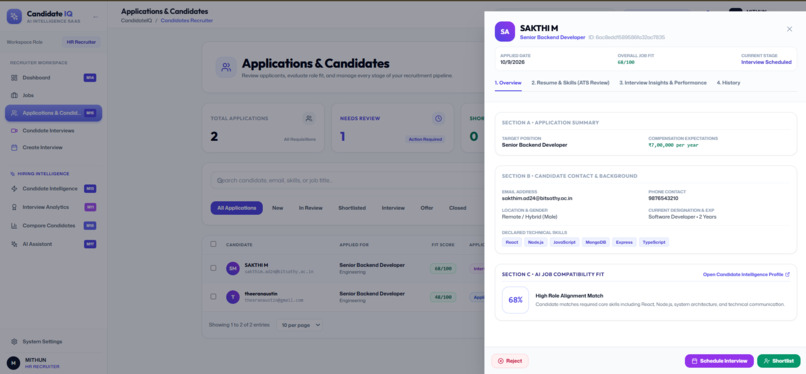Toggle the select-all candidates header checkbox
Screen dimensions: 806x374
pyautogui.click(x=213, y=244)
